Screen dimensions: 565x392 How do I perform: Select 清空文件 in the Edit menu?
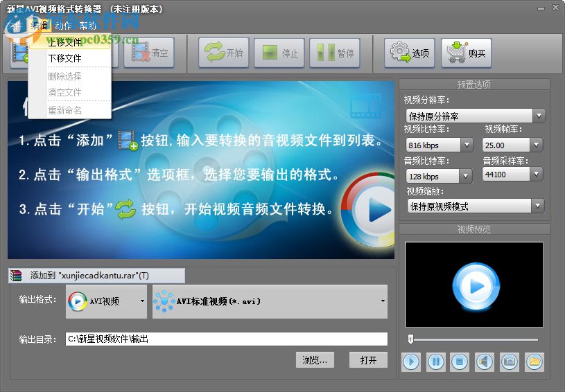coord(69,93)
